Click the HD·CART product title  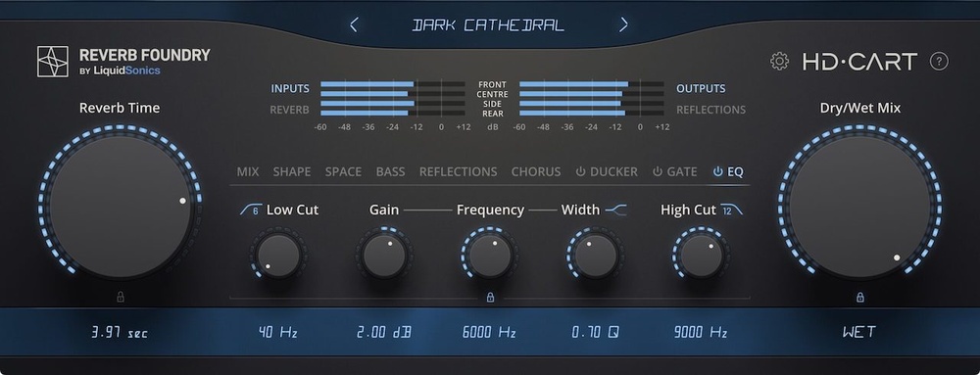859,62
